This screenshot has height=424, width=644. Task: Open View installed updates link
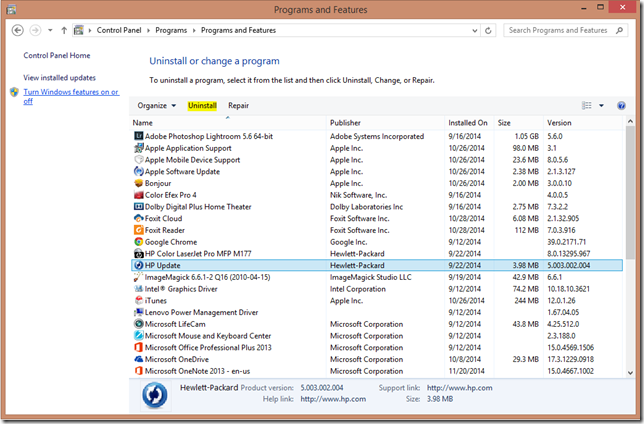click(x=59, y=78)
